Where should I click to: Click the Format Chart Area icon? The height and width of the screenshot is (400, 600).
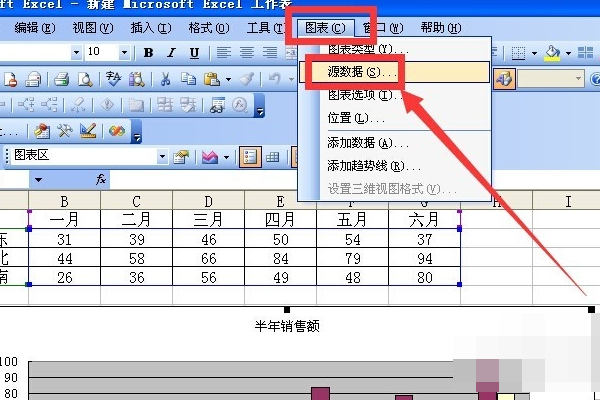[181, 157]
